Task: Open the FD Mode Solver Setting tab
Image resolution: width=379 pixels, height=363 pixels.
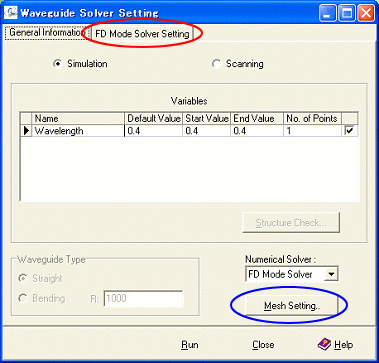Action: pos(142,34)
